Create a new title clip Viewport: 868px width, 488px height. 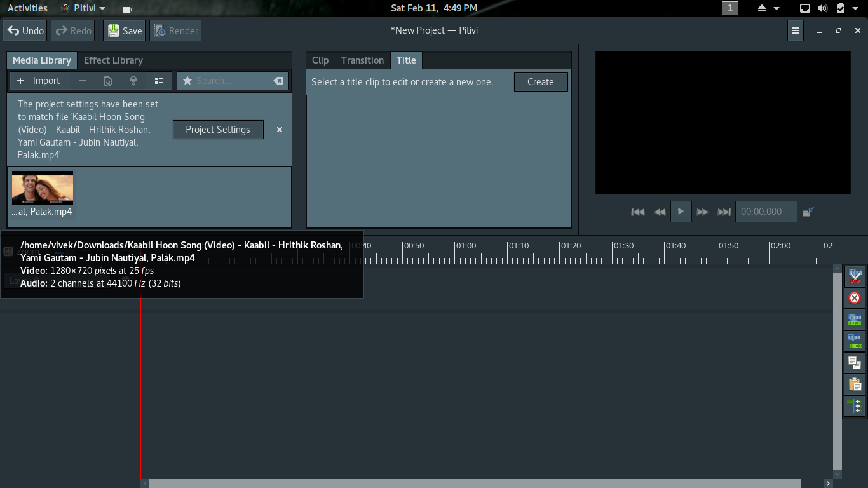[x=541, y=82]
